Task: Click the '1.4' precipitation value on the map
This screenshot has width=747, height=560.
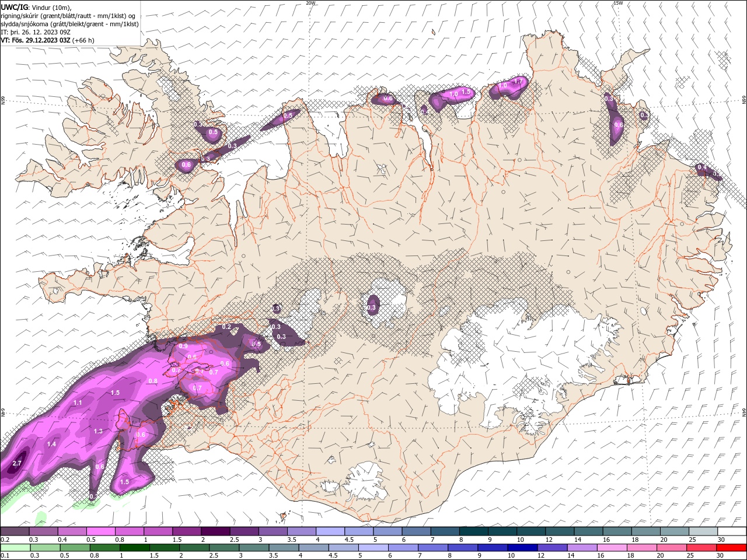Action: [x=51, y=444]
